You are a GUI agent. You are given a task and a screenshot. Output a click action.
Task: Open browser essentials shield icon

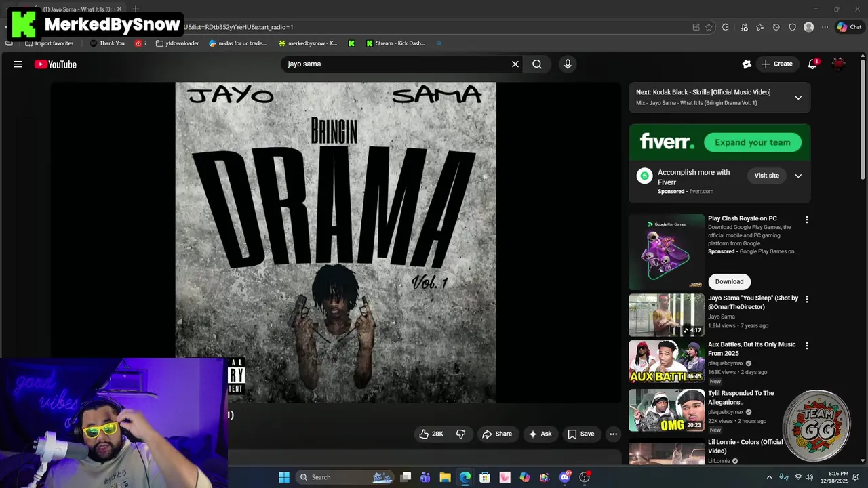[792, 27]
